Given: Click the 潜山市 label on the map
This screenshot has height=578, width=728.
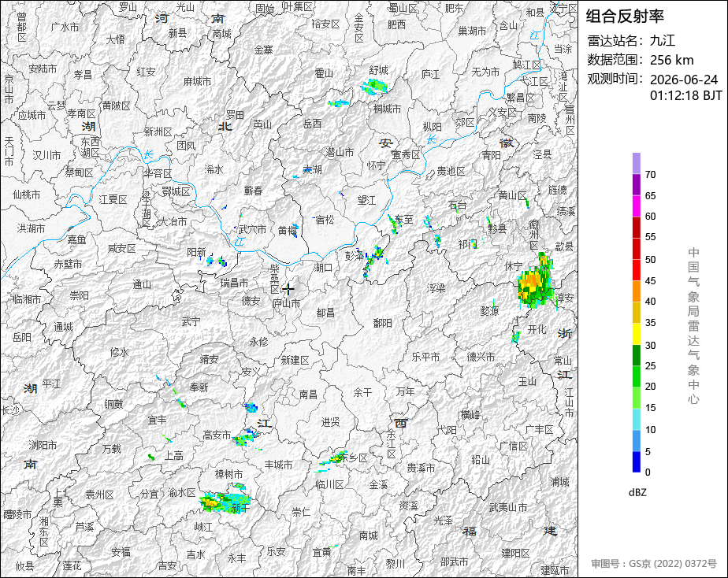Looking at the screenshot, I should (x=340, y=152).
